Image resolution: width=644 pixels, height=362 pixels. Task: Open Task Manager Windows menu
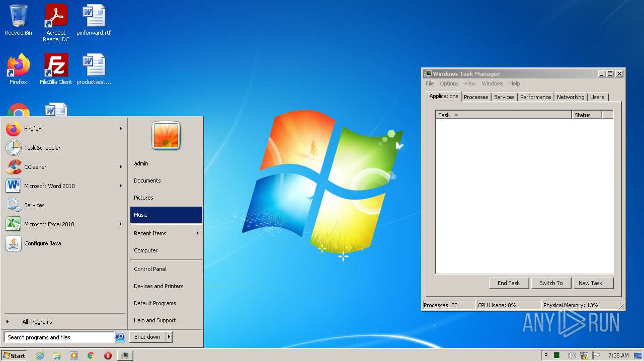point(492,83)
